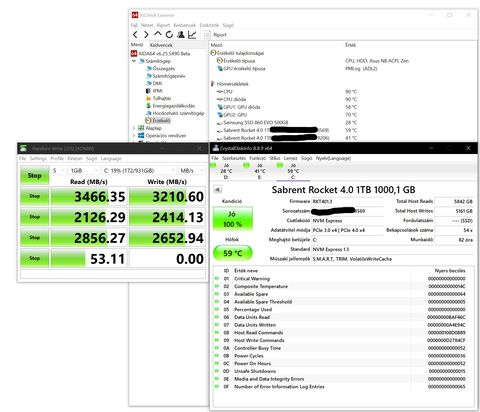Image resolution: width=480 pixels, height=412 pixels.
Task: Open unit dropdown showing MB/s
Action: (191, 170)
